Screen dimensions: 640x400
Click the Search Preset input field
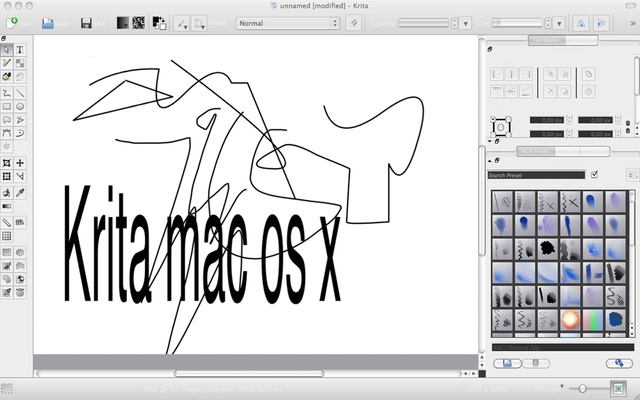(536, 175)
